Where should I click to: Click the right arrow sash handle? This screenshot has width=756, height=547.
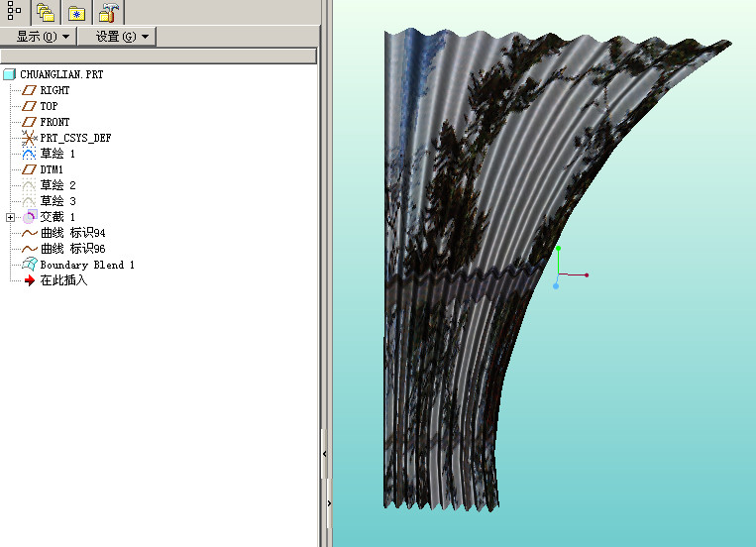point(329,503)
